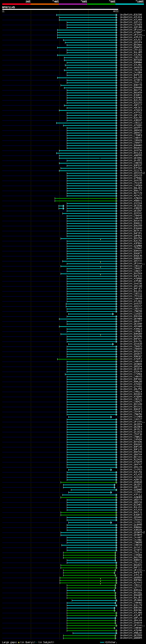Select the UniRef100_Q2PJS0 label
The height and width of the screenshot is (644, 146).
131,22
